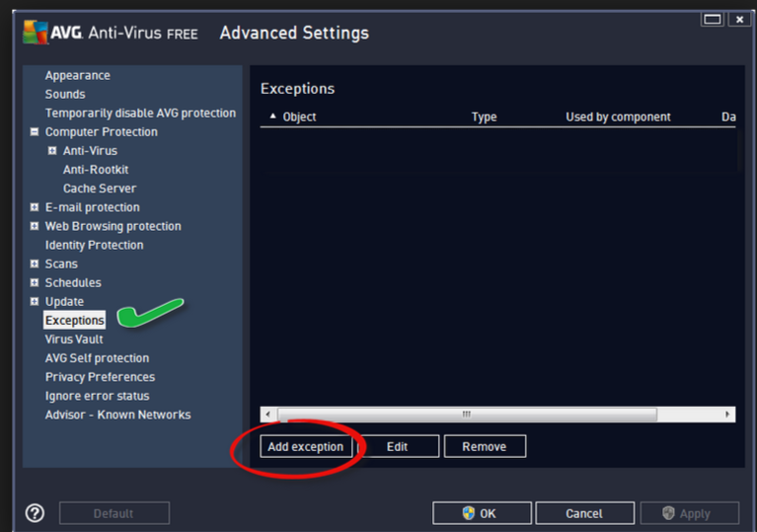Open Privacy Preferences settings

100,377
